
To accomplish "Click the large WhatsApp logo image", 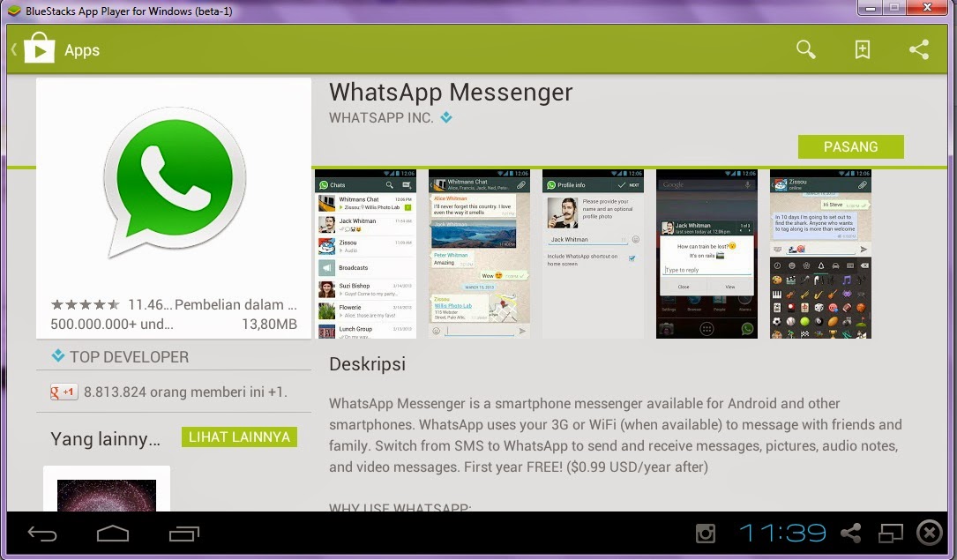I will click(174, 183).
